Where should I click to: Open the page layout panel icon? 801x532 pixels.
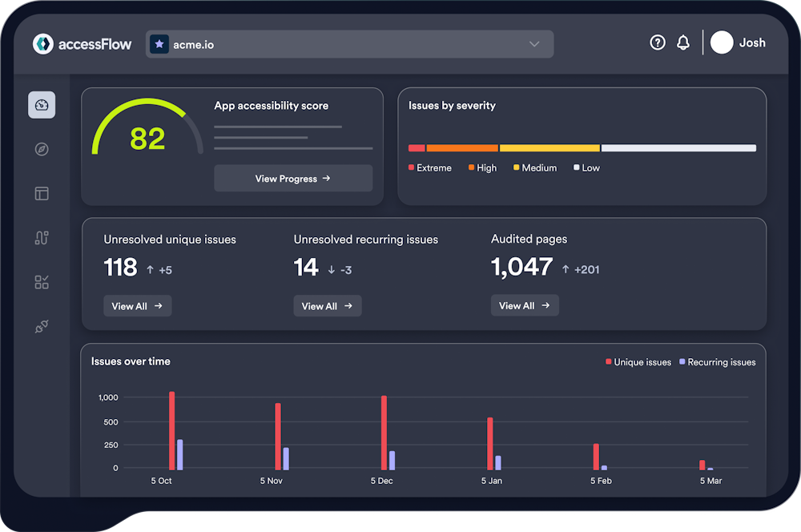point(42,193)
